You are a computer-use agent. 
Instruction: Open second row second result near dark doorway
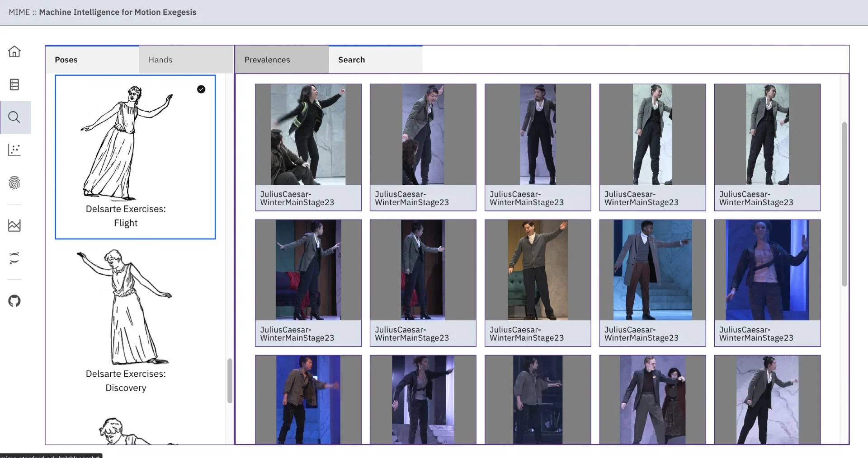[423, 270]
